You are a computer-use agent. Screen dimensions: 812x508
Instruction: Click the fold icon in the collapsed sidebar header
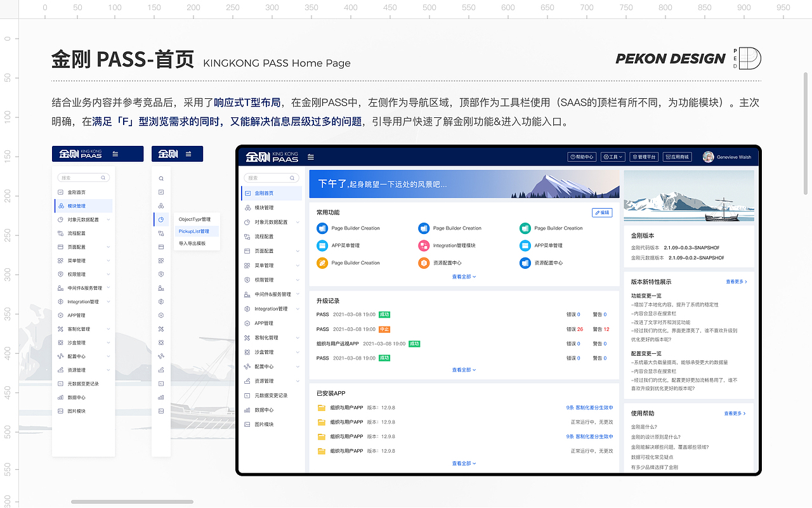pyautogui.click(x=190, y=153)
